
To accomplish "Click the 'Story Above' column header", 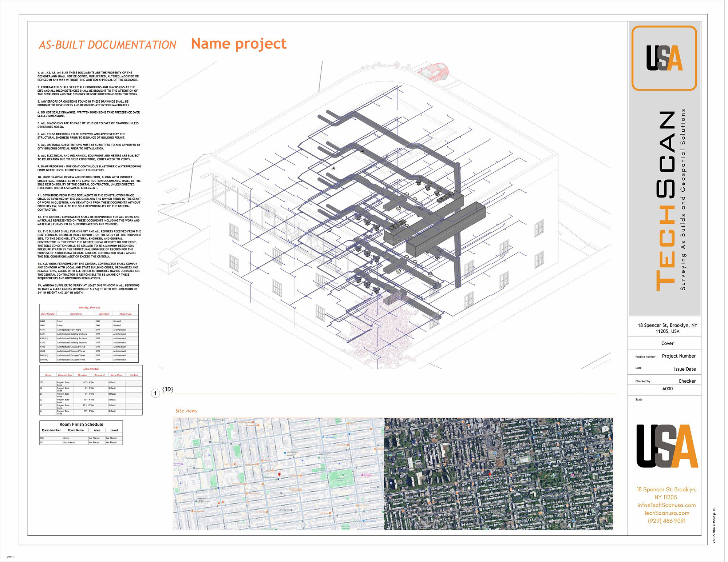I will [116, 375].
